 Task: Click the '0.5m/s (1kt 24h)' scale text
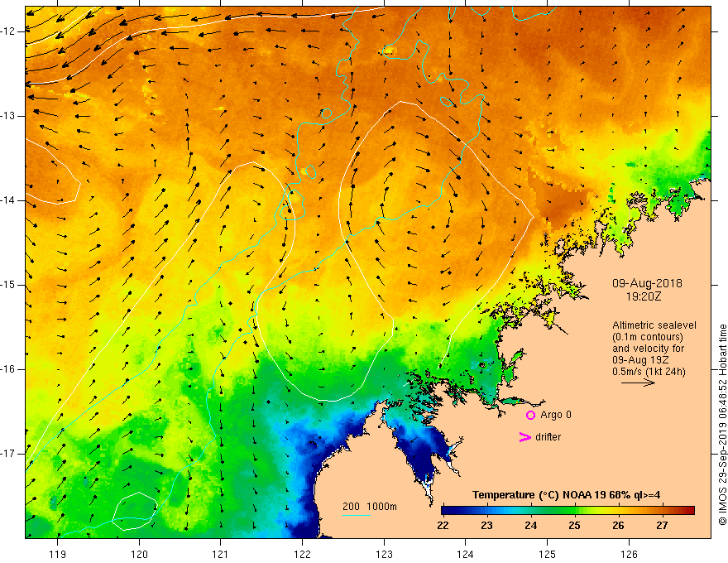click(649, 372)
